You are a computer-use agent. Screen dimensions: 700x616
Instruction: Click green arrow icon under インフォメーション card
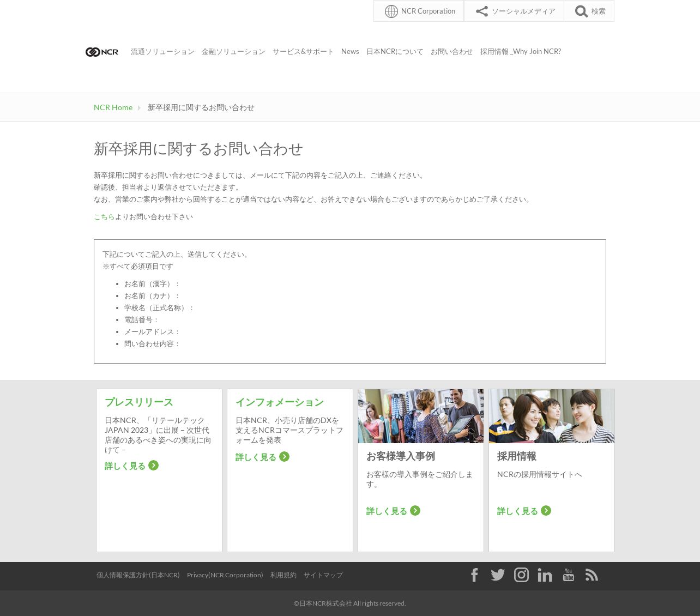pyautogui.click(x=285, y=457)
